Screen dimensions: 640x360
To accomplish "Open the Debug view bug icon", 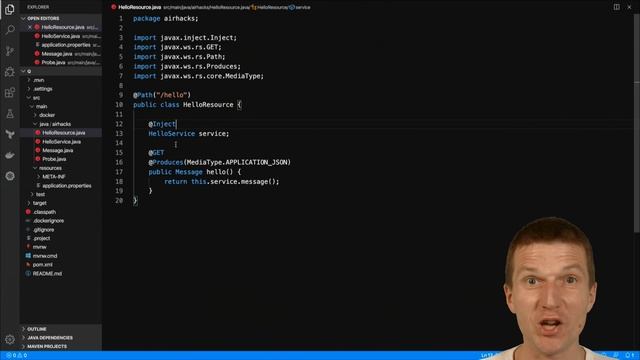I will (x=10, y=72).
